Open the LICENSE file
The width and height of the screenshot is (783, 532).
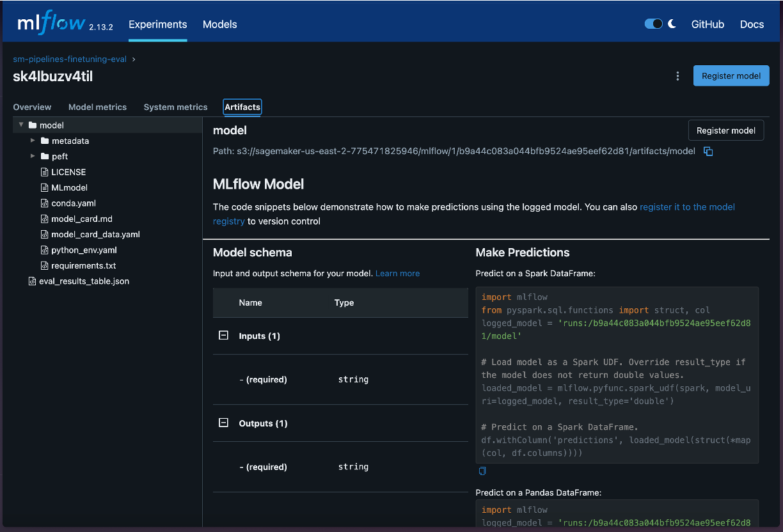tap(68, 172)
